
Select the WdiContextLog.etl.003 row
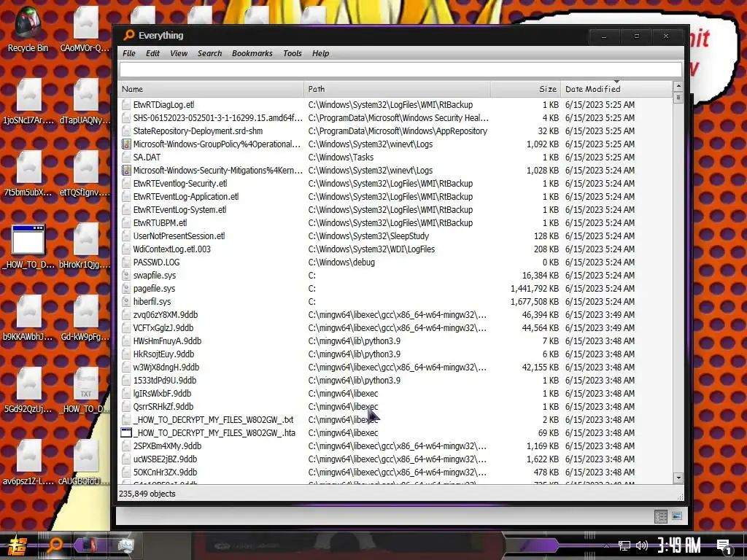(395, 249)
